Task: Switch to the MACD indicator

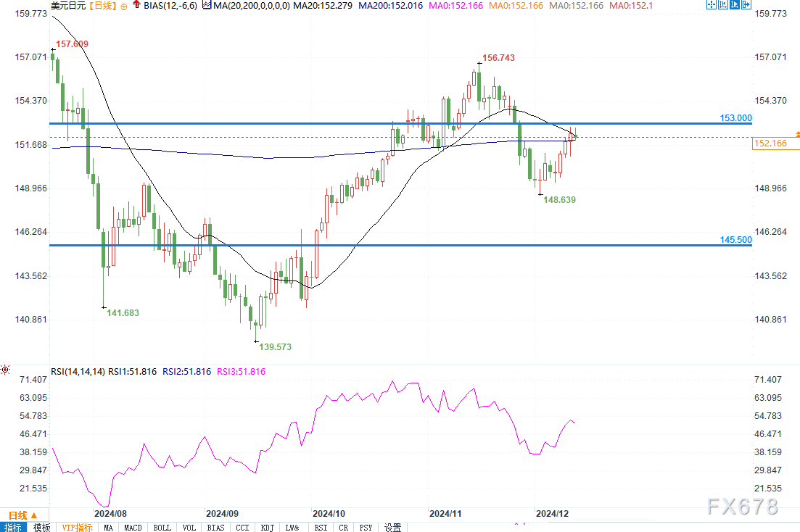Action: [x=133, y=527]
